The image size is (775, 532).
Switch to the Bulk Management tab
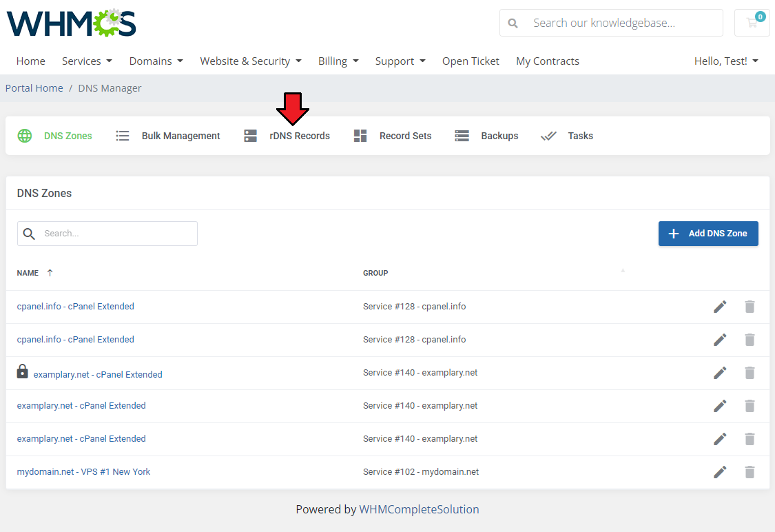pos(168,136)
